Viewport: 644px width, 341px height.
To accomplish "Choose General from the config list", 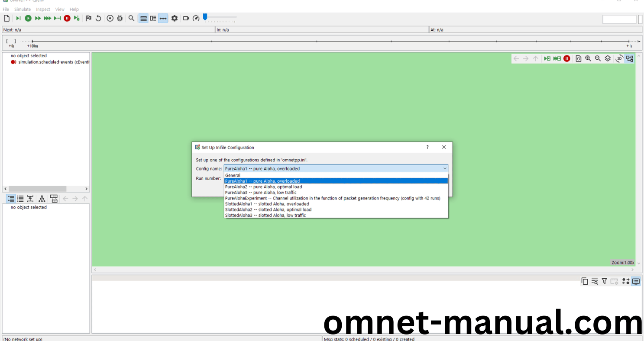I will pyautogui.click(x=336, y=175).
